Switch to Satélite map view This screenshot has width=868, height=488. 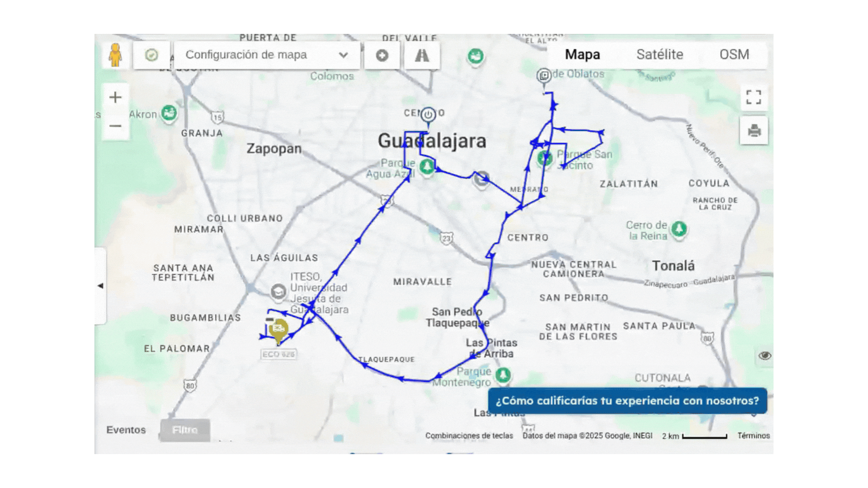pyautogui.click(x=660, y=55)
